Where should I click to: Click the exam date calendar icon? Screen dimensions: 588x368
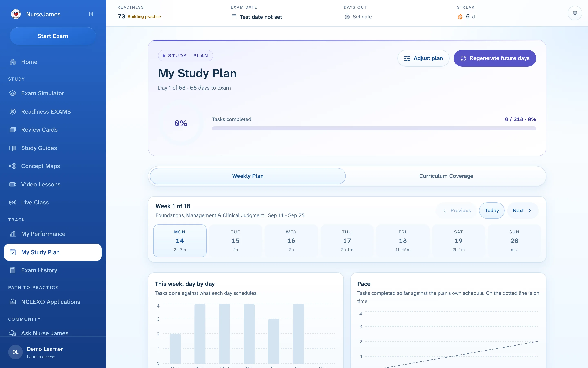click(x=234, y=17)
